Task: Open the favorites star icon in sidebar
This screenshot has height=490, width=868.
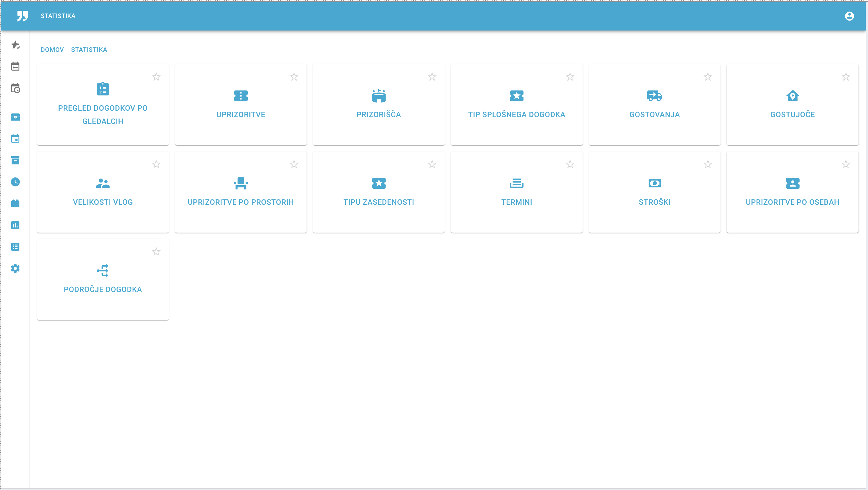Action: point(15,45)
